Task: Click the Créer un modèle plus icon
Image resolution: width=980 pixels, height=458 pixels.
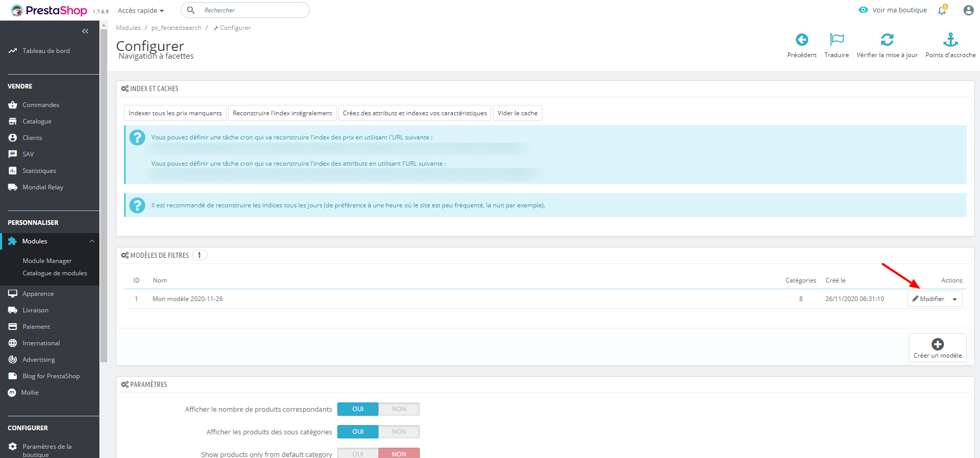Action: tap(937, 344)
